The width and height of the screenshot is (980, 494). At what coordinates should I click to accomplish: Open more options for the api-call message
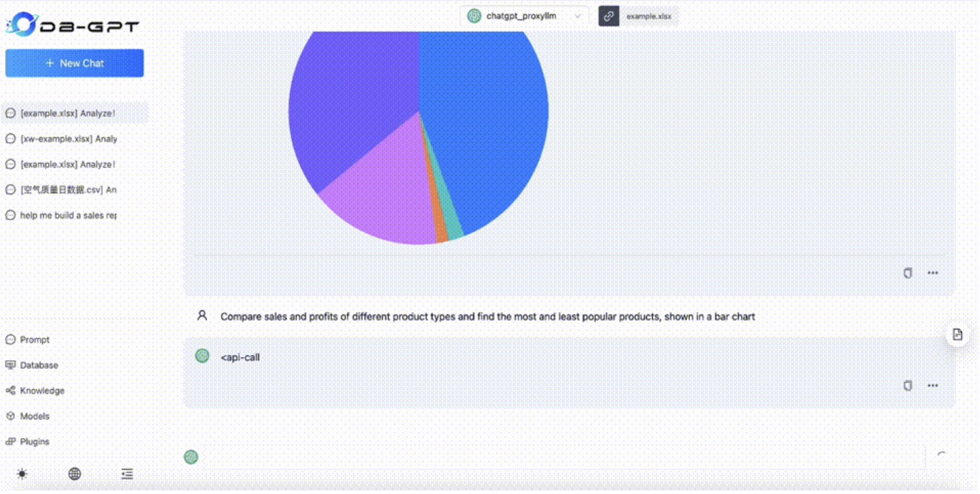[x=933, y=386]
